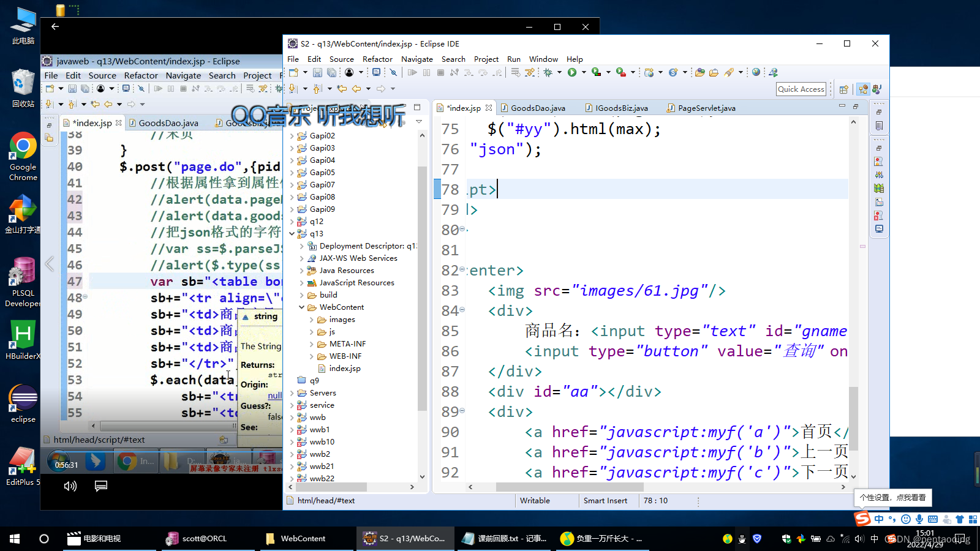This screenshot has width=980, height=551.
Task: Collapse the WebContent folder node
Action: [x=301, y=307]
